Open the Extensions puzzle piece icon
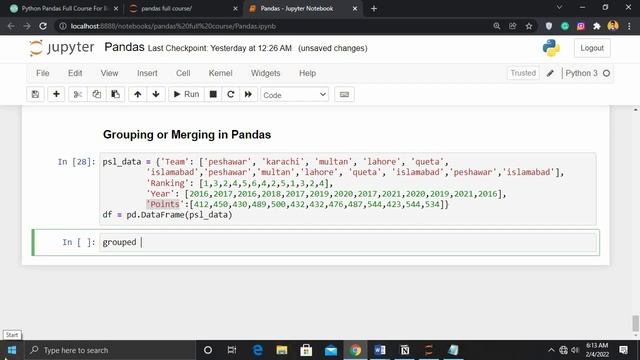This screenshot has height=360, width=640. [597, 26]
